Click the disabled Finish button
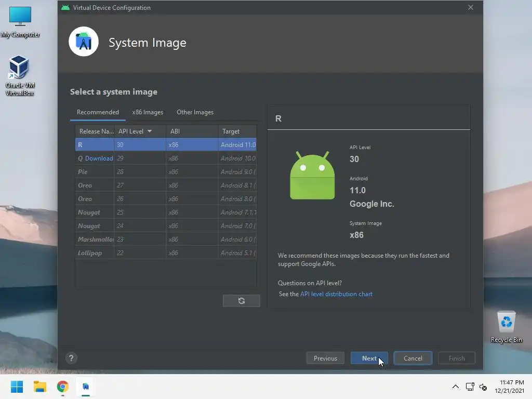Viewport: 532px width, 399px height. pos(457,358)
